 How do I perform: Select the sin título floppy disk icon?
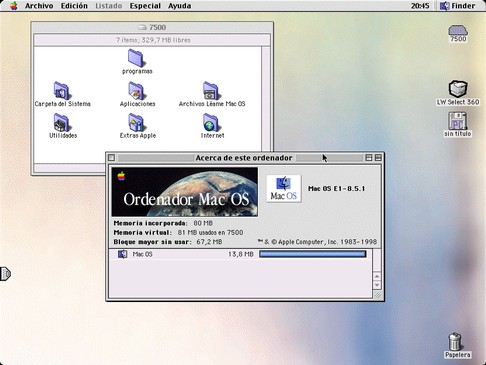point(458,121)
